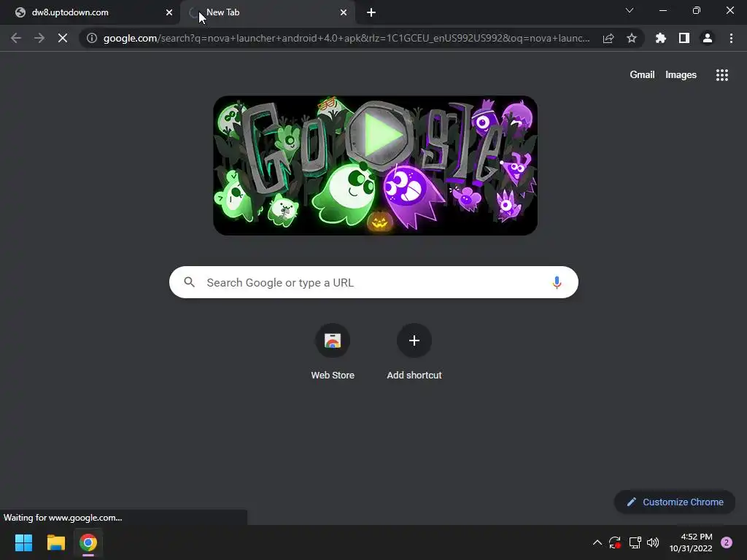Add a new shortcut tile
The image size is (747, 560).
coord(414,351)
